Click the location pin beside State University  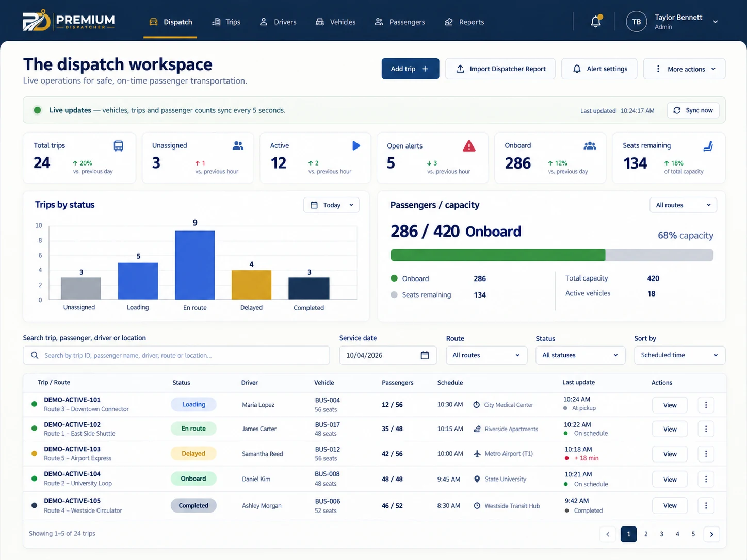[477, 479]
